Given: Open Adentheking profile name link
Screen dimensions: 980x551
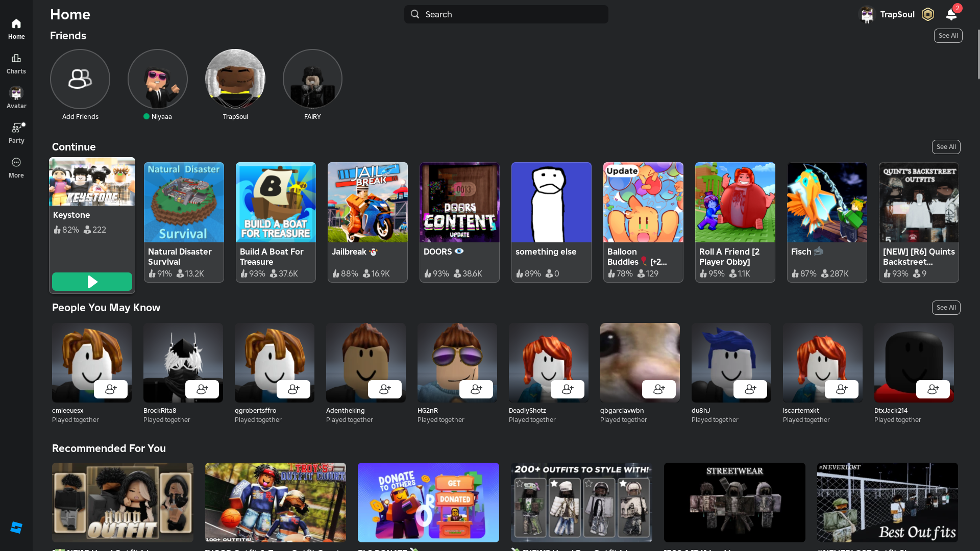Looking at the screenshot, I should [346, 411].
